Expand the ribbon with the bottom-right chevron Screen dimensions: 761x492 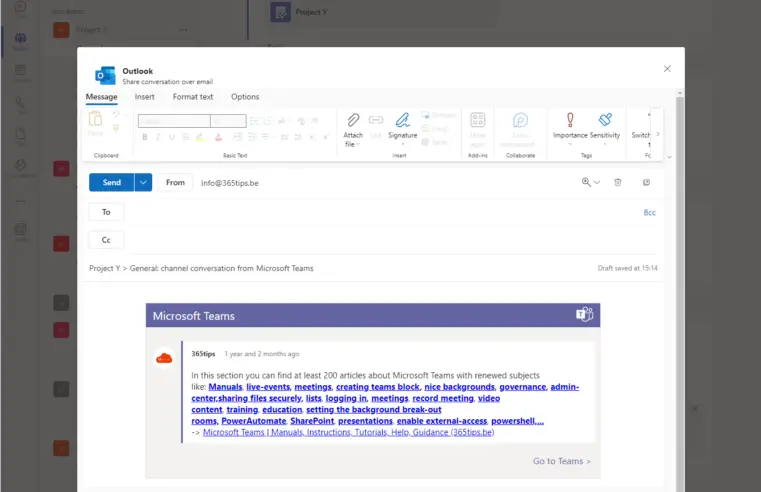pyautogui.click(x=669, y=157)
